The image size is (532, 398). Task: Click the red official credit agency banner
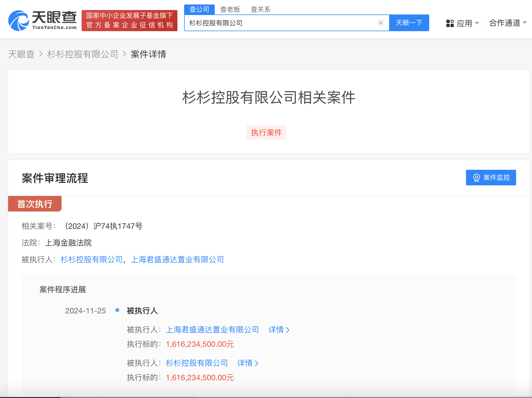click(x=130, y=20)
